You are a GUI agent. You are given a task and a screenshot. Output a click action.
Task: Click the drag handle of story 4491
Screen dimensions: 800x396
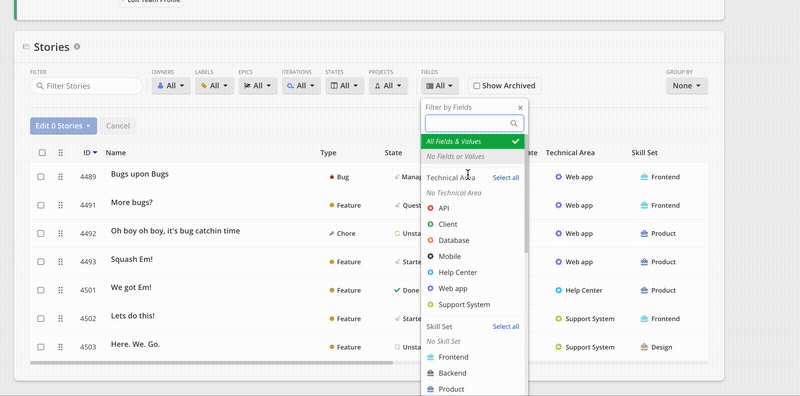[x=60, y=205]
